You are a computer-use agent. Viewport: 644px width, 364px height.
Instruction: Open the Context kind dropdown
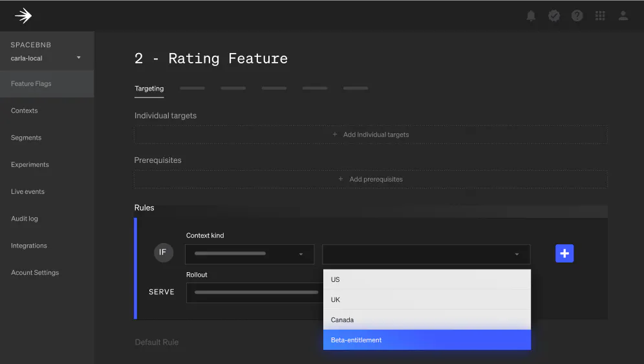tap(250, 254)
